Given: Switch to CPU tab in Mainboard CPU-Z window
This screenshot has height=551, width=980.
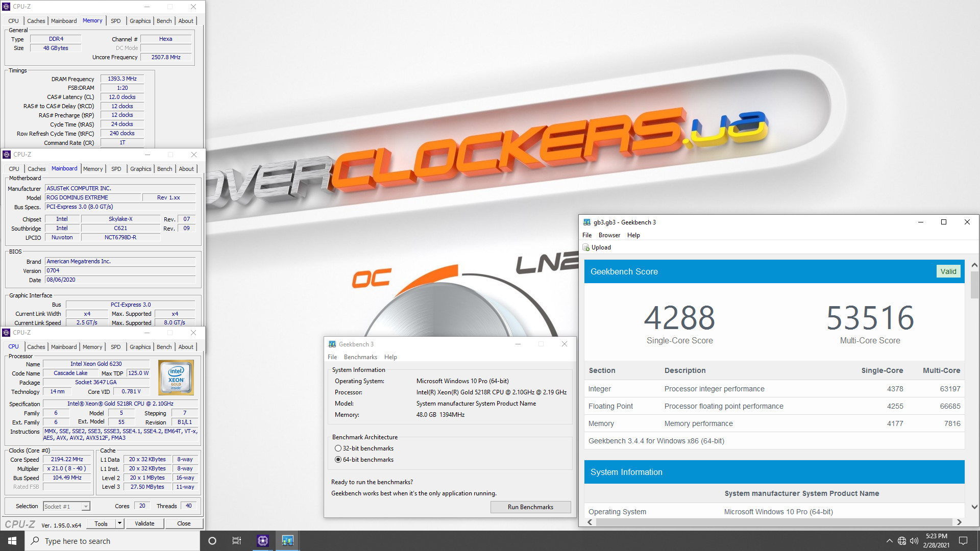Looking at the screenshot, I should pos(14,169).
